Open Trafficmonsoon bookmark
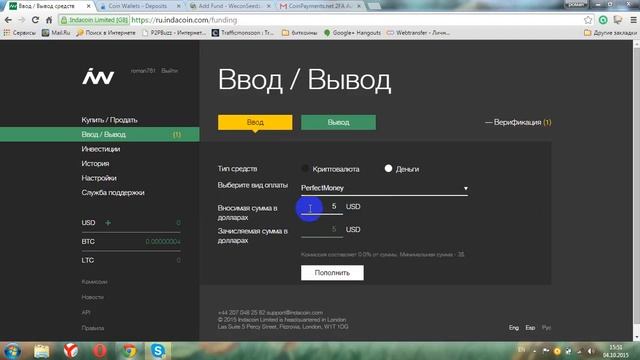The height and width of the screenshot is (360, 640). (243, 33)
